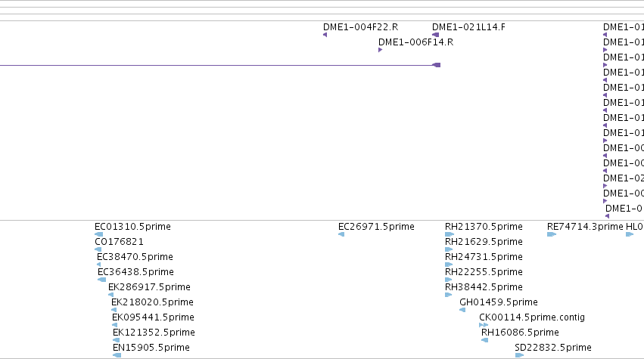Click the blue arrow glyph under RH21370.5prime
The image size is (644, 359).
pyautogui.click(x=450, y=234)
